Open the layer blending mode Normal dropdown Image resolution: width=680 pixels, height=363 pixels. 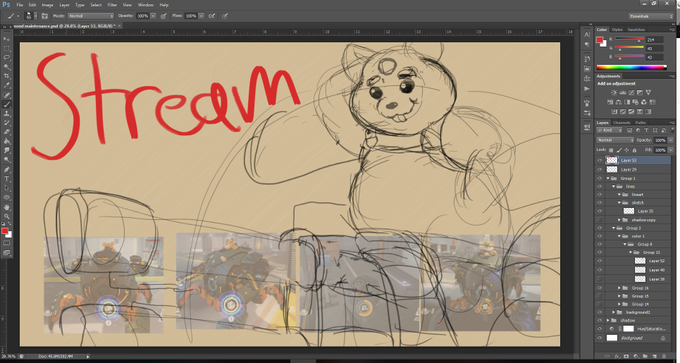(615, 140)
